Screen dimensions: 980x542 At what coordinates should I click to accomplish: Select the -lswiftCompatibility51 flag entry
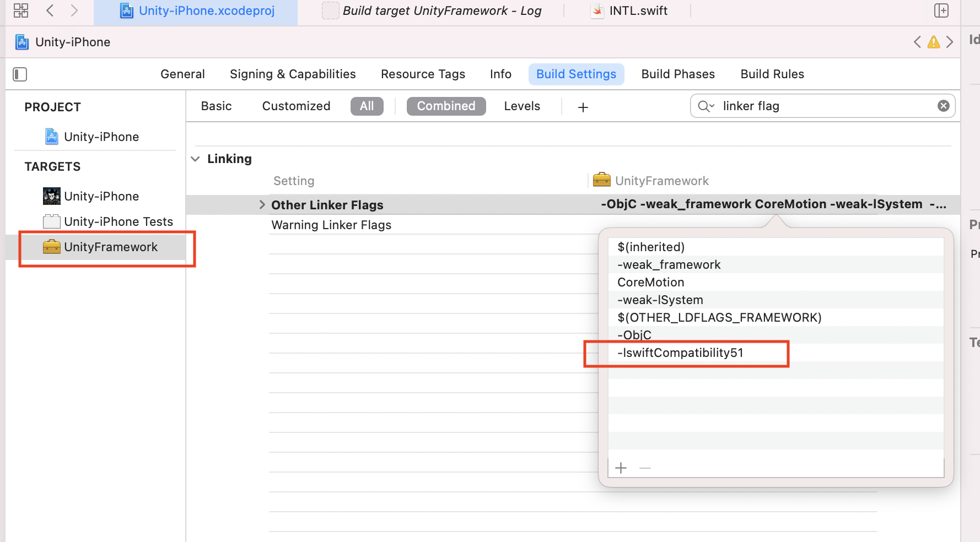point(680,353)
